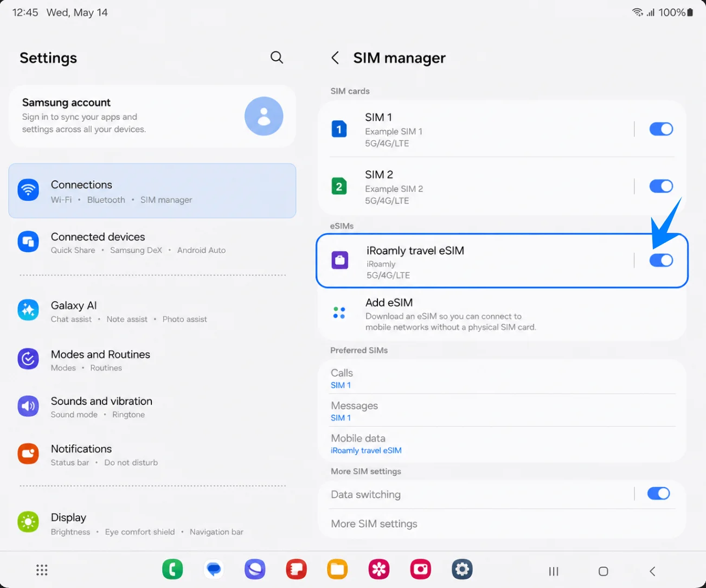Open Add eSIM option
Screen dimensions: 706x588
502,314
